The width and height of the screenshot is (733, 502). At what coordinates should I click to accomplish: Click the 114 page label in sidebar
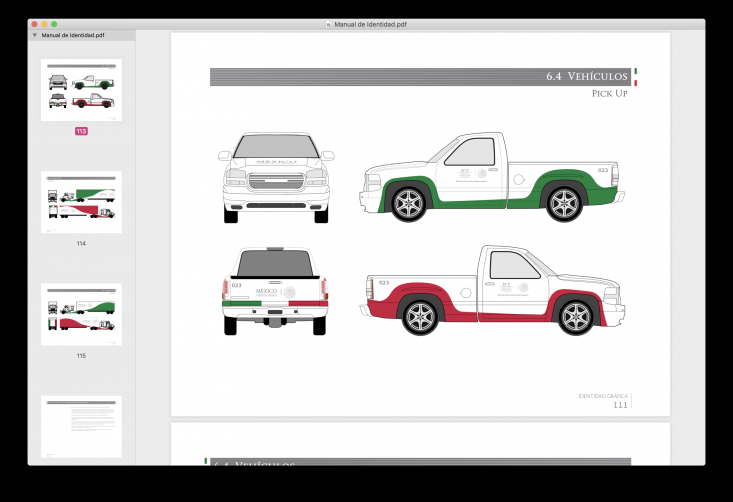click(x=81, y=243)
